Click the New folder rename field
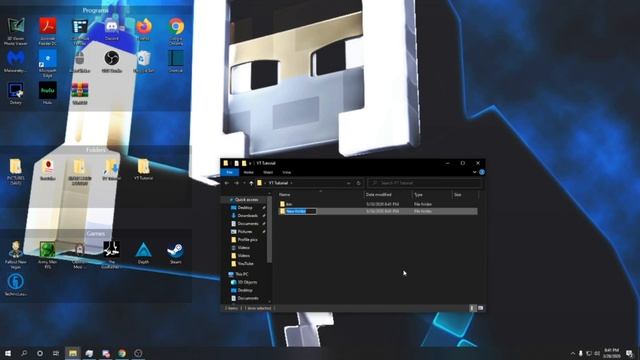640x360 pixels. pos(301,211)
